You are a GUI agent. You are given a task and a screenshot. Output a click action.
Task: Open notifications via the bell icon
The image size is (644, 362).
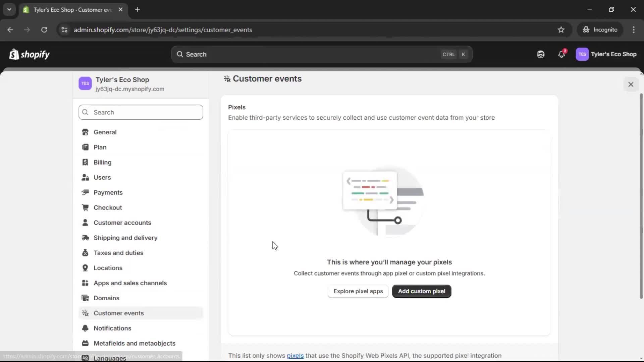(562, 54)
